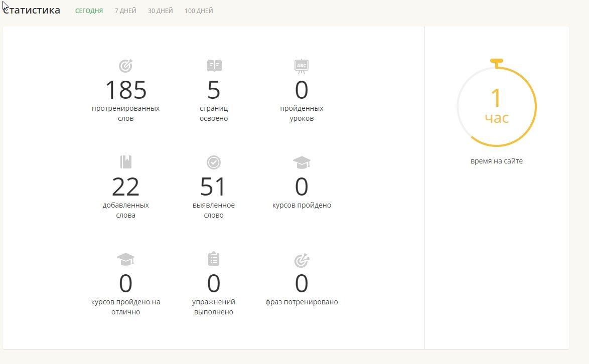Click graduation cap icon above курсов пройдено
The width and height of the screenshot is (589, 364).
tap(302, 162)
